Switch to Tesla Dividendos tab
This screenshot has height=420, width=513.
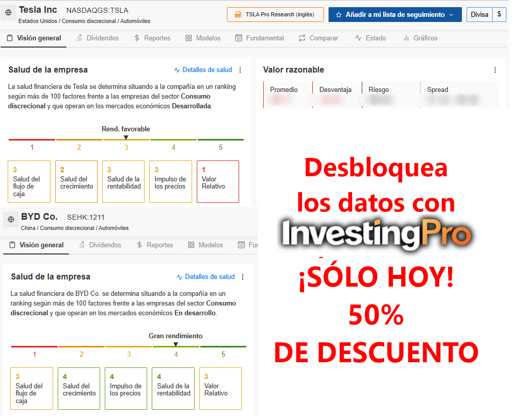click(98, 38)
